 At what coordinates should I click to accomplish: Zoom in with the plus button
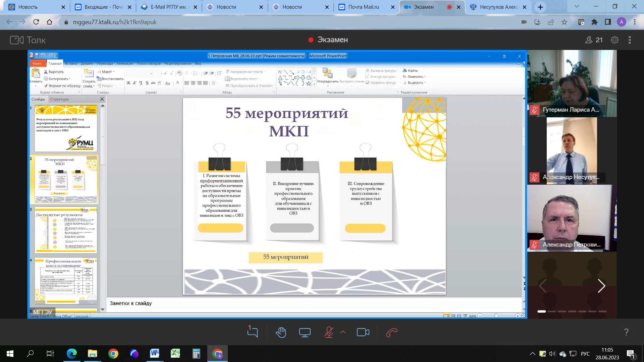(x=518, y=316)
